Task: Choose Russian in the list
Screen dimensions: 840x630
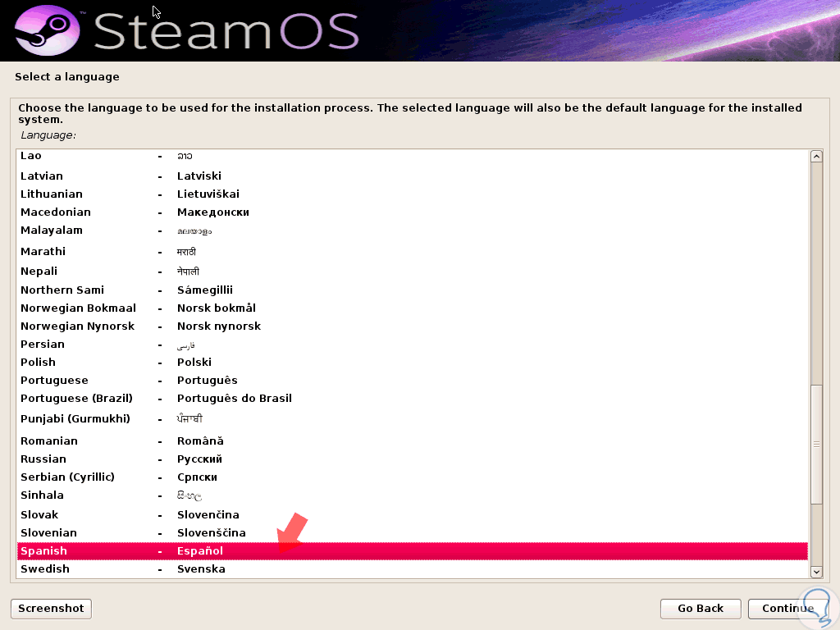Action: pyautogui.click(x=412, y=459)
